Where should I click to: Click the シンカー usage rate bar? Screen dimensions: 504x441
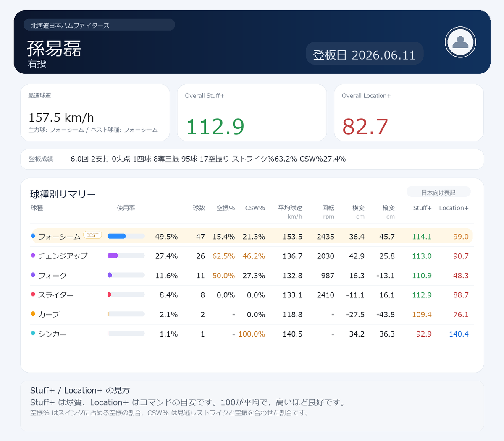pyautogui.click(x=126, y=334)
